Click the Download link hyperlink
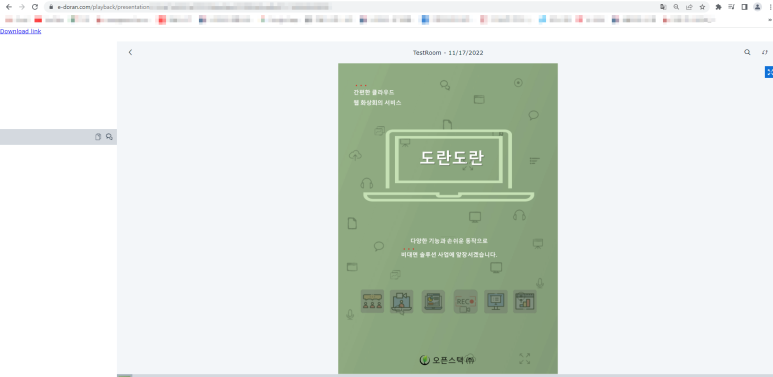The height and width of the screenshot is (377, 773). [21, 31]
